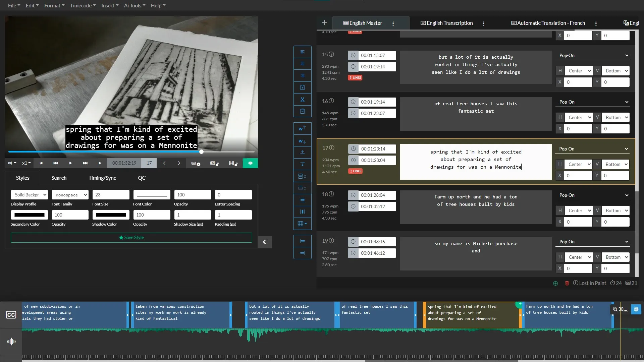Open the Ai Tools menu
Viewport: 644px width, 362px height.
tap(134, 5)
